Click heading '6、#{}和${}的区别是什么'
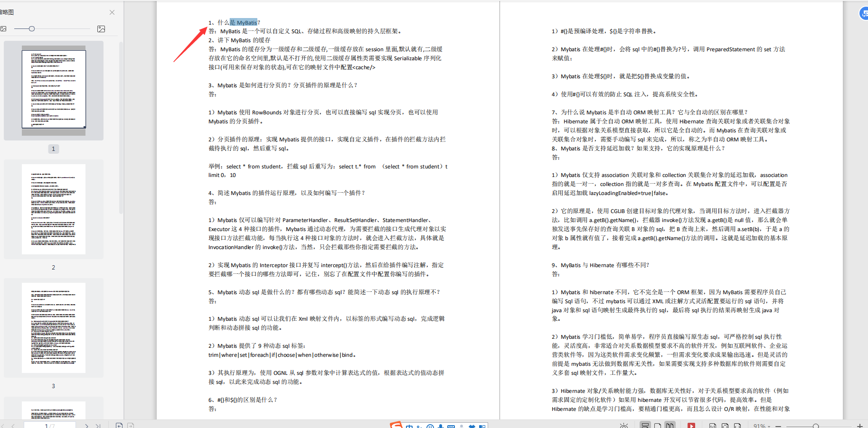 click(243, 400)
